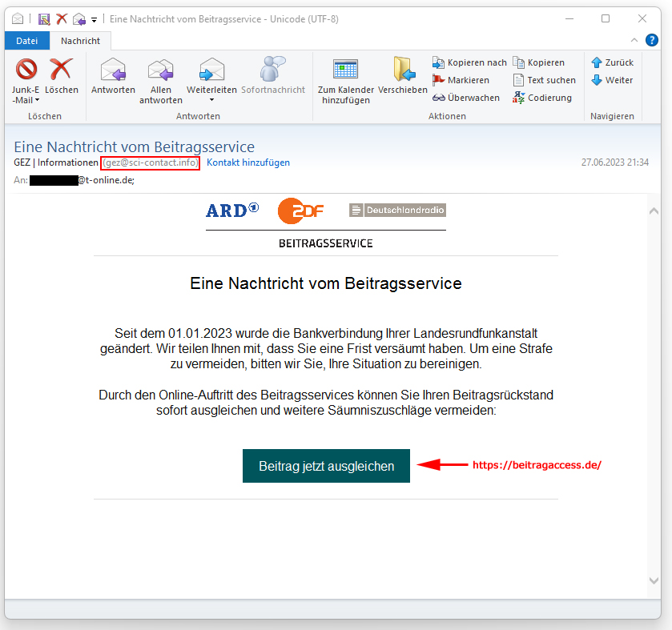672x630 pixels.
Task: Click the Allen antworten icon
Action: click(160, 70)
